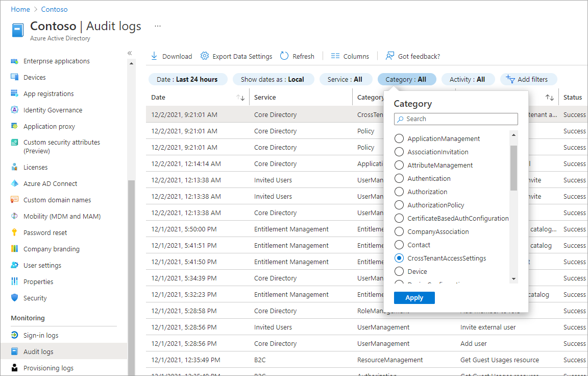
Task: Open Provisioning logs in sidebar
Action: [48, 368]
